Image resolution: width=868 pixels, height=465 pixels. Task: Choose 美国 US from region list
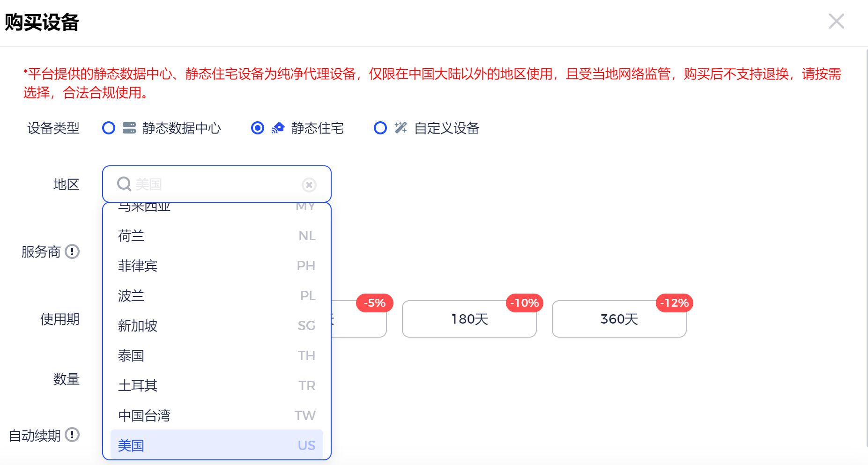click(216, 444)
